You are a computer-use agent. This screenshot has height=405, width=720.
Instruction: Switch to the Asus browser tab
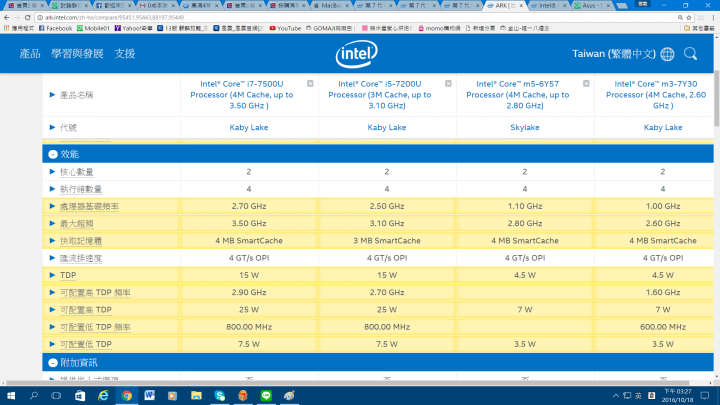591,6
